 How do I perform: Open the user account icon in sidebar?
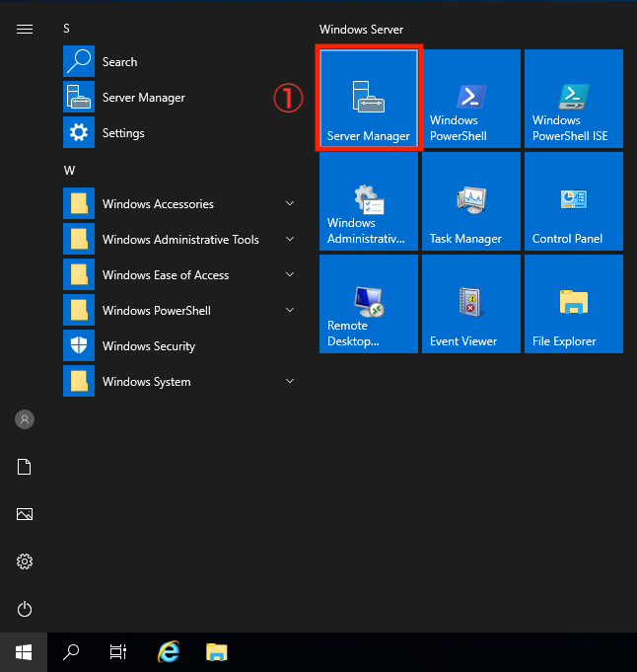[25, 419]
